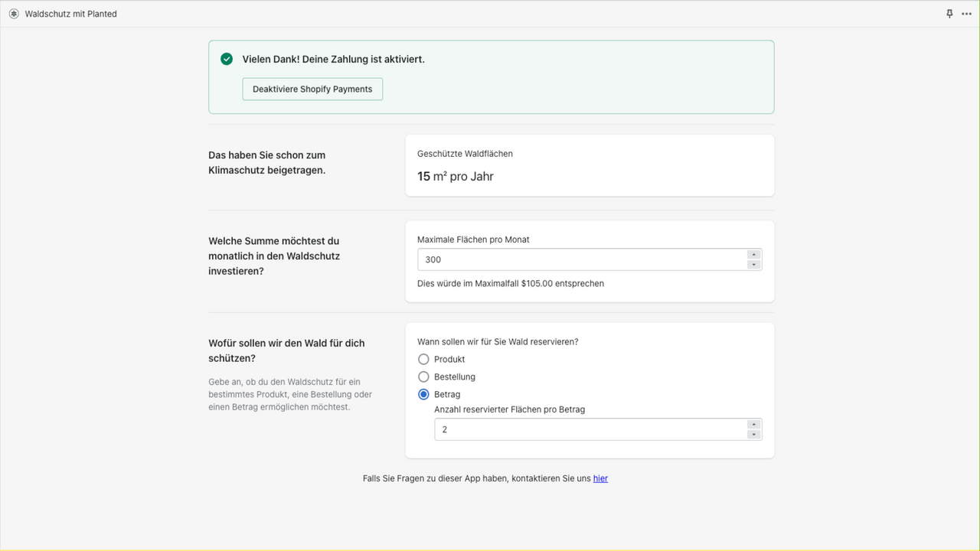Pin the Waldschutz mit Planted app
The height and width of the screenshot is (551, 980).
949,14
